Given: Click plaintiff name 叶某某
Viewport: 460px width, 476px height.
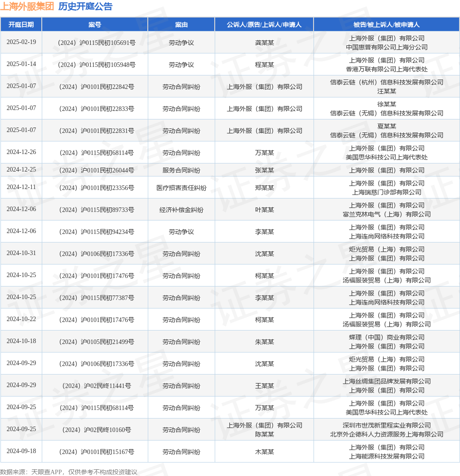Looking at the screenshot, I should point(265,210).
